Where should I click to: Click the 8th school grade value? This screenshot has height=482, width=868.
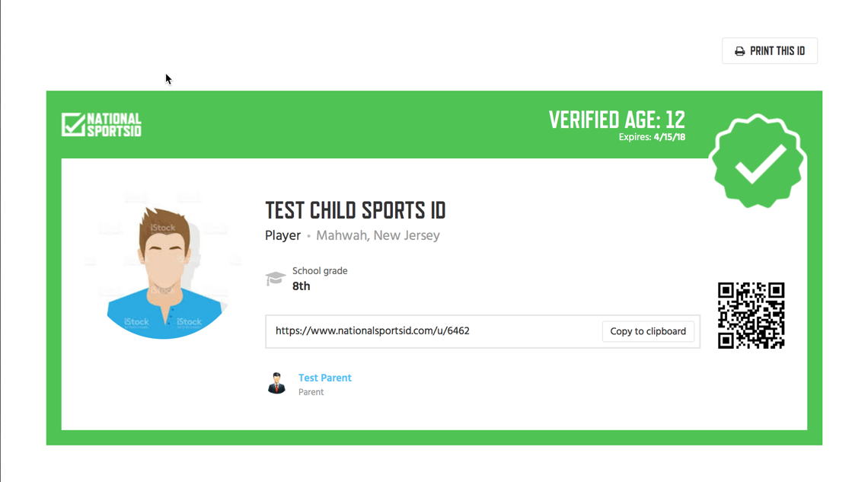tap(302, 286)
